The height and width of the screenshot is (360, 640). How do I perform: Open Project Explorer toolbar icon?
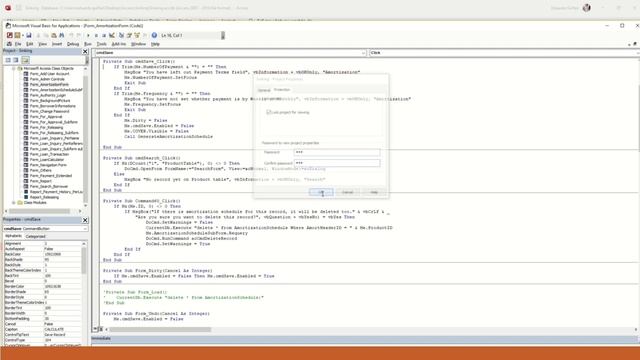121,36
